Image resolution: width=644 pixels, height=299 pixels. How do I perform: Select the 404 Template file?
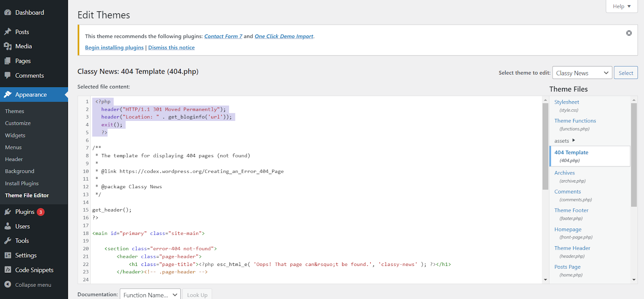coord(590,156)
